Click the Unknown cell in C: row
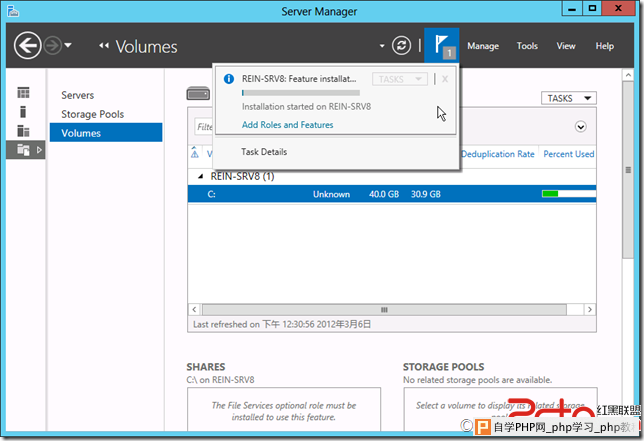 coord(331,194)
